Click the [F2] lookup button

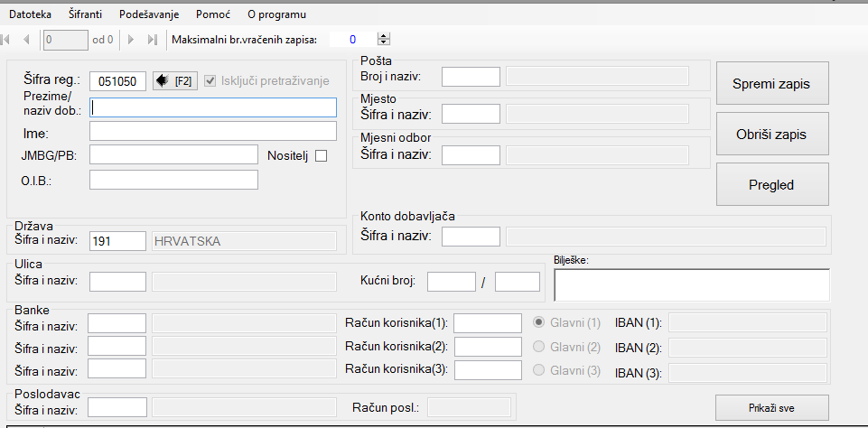[175, 81]
